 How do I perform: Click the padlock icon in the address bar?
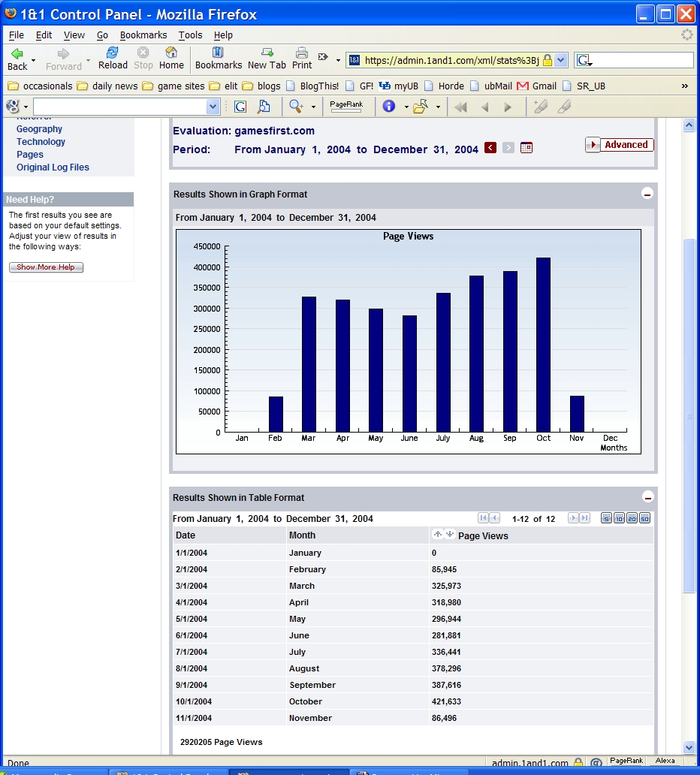[x=549, y=60]
